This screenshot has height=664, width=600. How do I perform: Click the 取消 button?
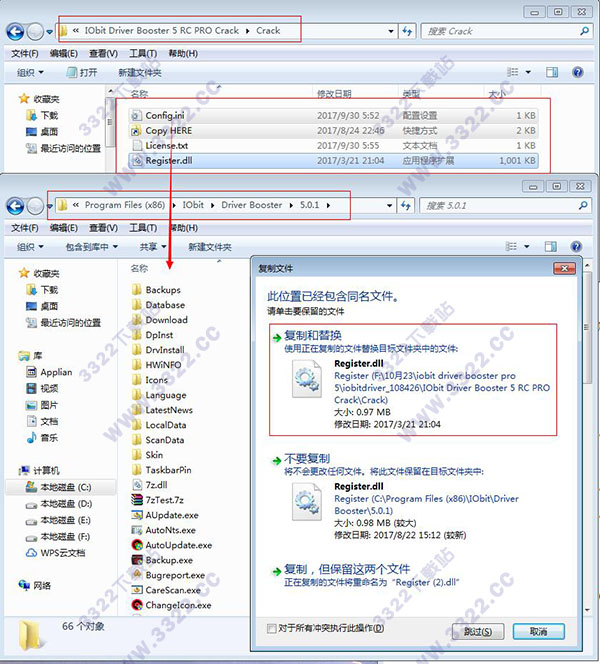[538, 631]
